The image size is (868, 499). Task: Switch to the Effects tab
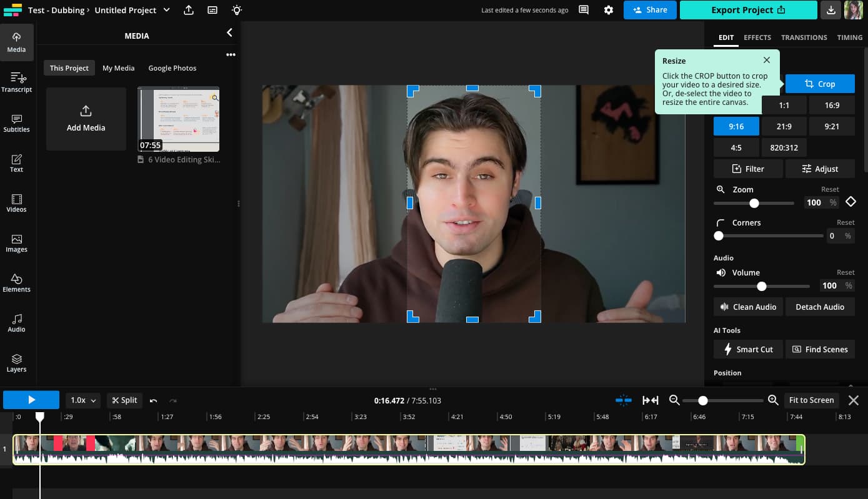pos(757,37)
